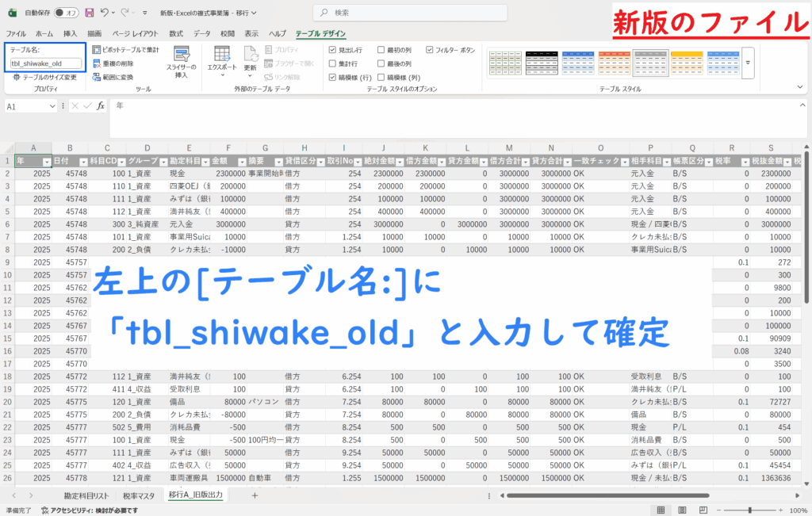This screenshot has width=812, height=516.
Task: Open the 挿入 ribbon tab
Action: point(70,34)
